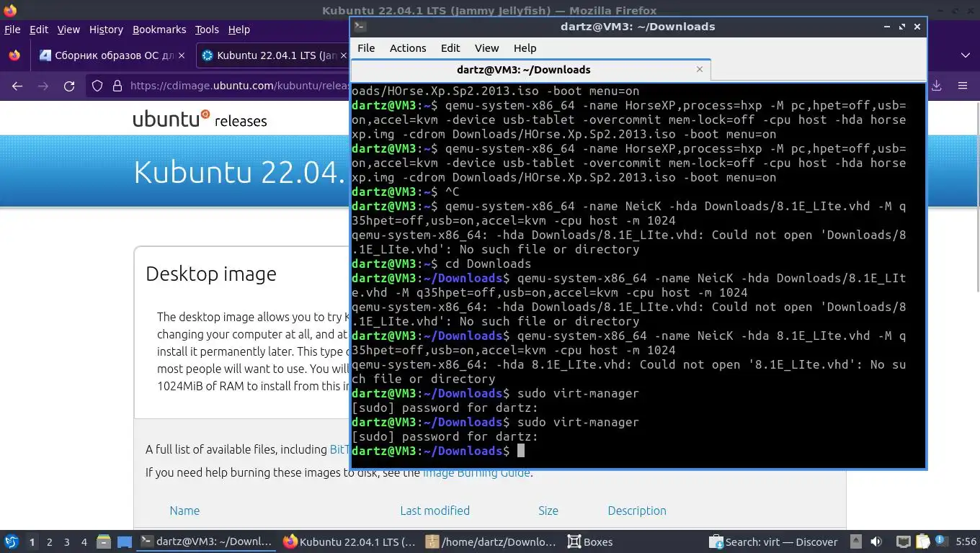
Task: Sort file list by Description column
Action: 637,511
